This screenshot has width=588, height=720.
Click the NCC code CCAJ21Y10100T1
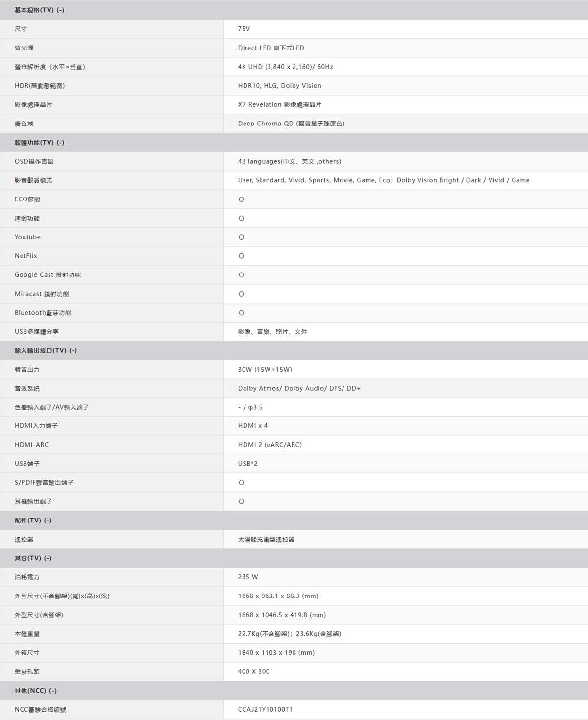point(265,709)
